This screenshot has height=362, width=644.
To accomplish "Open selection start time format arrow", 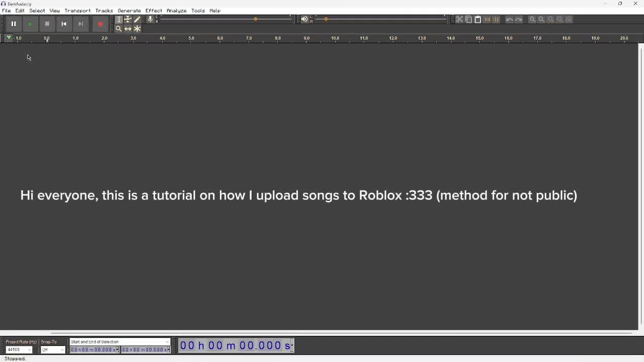I will pos(117,349).
